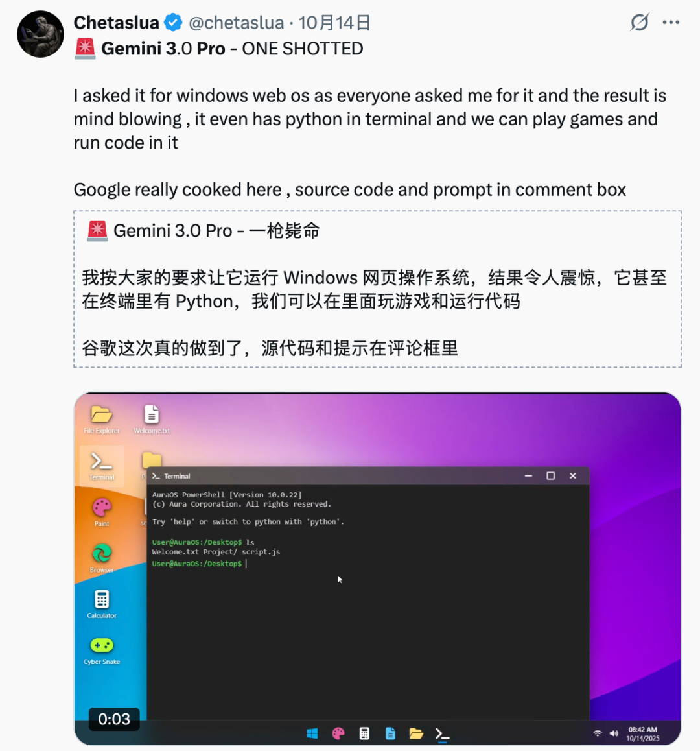Open File Explorer desktop icon in video

(102, 420)
